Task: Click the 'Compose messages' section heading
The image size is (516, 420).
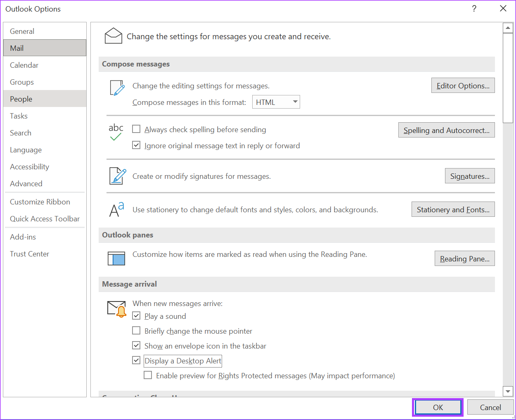Action: (x=136, y=64)
